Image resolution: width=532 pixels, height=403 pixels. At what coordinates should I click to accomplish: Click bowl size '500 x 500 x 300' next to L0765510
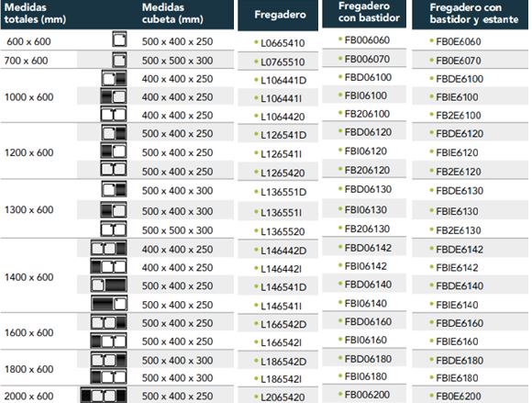pos(177,61)
